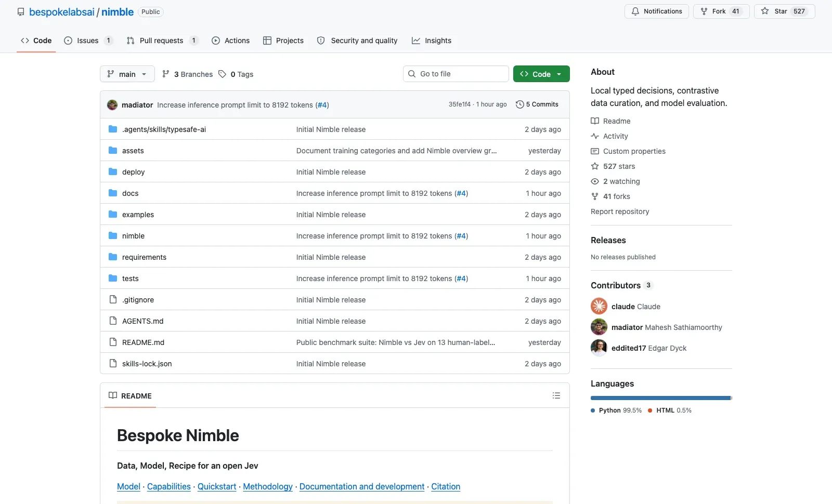
Task: Click the HTML 0.5% language link
Action: pyautogui.click(x=670, y=410)
